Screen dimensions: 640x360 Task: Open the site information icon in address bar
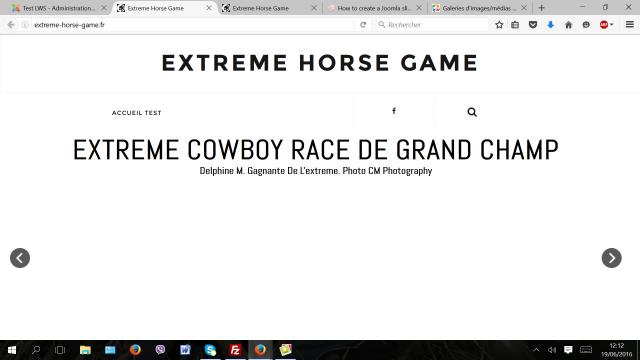[25, 25]
